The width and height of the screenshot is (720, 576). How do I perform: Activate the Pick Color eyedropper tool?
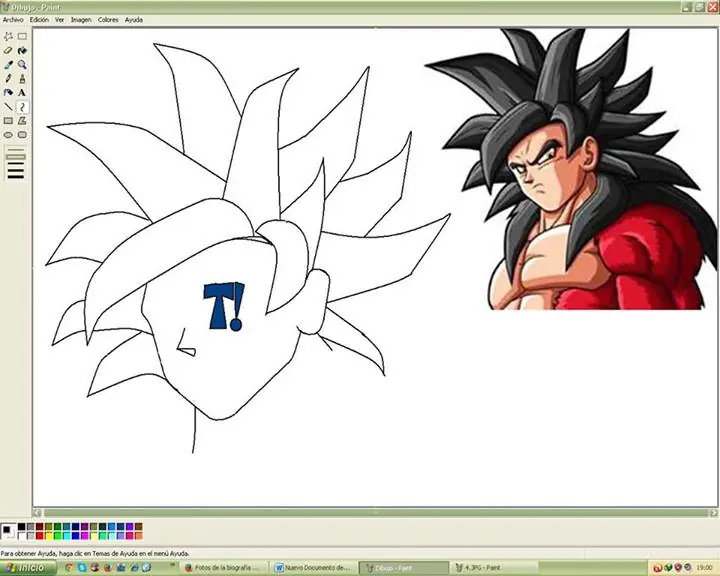click(x=8, y=65)
